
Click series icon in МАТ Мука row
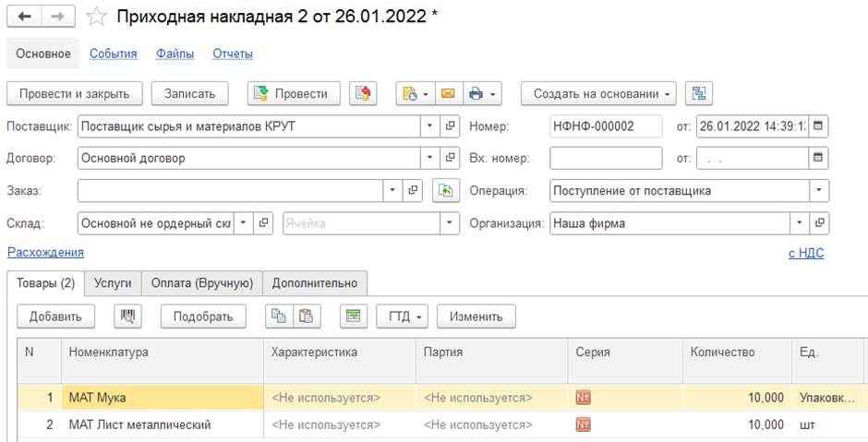coord(583,397)
